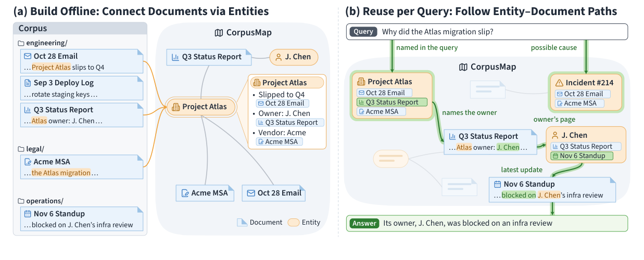Click person icon on J. Chen card in panel (b)
Viewport: 644px width, 260px height.
(555, 136)
